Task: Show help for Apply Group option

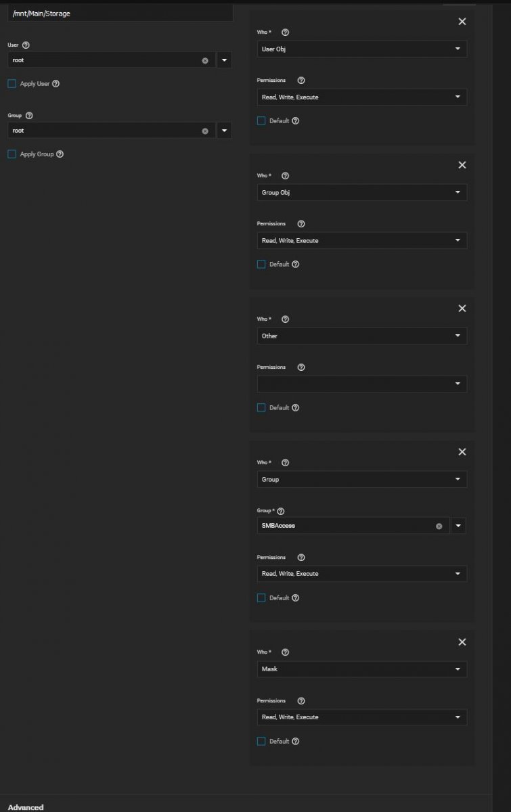Action: pyautogui.click(x=60, y=154)
